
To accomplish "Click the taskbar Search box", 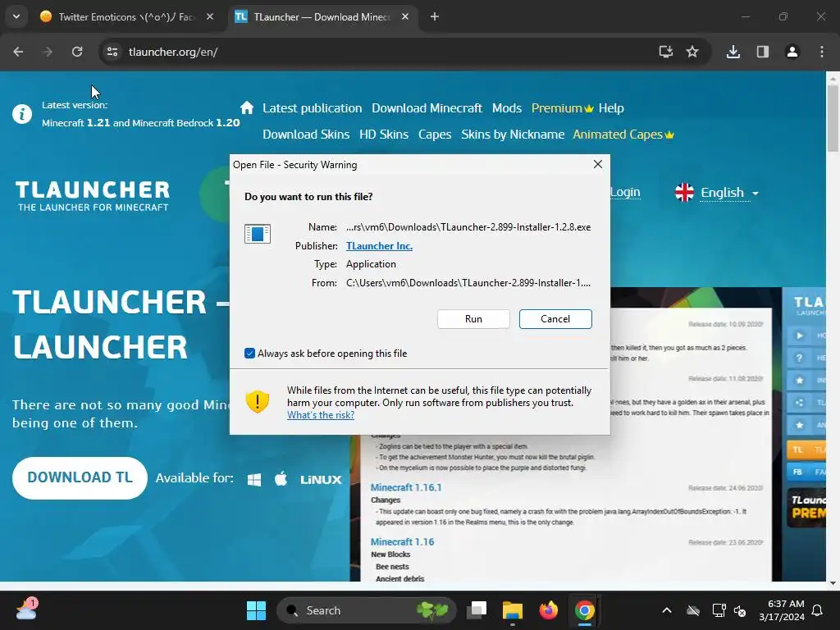I will pyautogui.click(x=367, y=610).
